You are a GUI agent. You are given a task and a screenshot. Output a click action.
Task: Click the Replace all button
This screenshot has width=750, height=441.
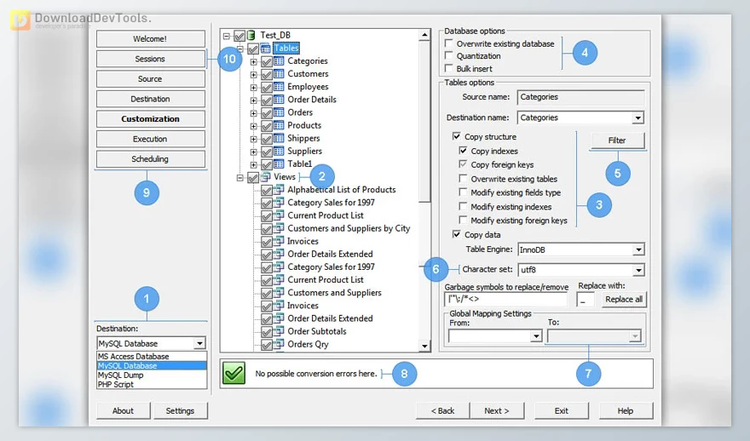pos(624,299)
